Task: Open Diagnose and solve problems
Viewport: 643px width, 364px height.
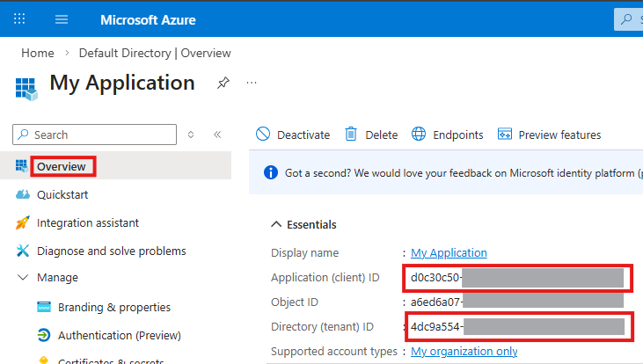Action: coord(111,251)
